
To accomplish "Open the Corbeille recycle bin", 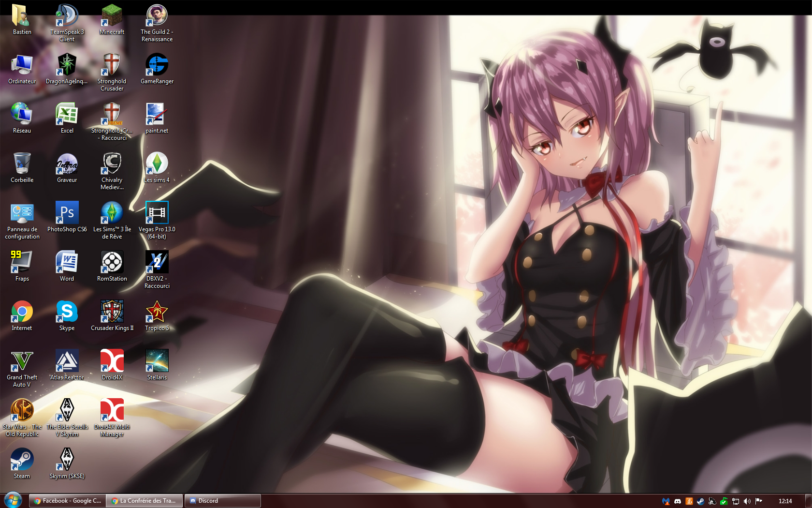I will tap(22, 168).
